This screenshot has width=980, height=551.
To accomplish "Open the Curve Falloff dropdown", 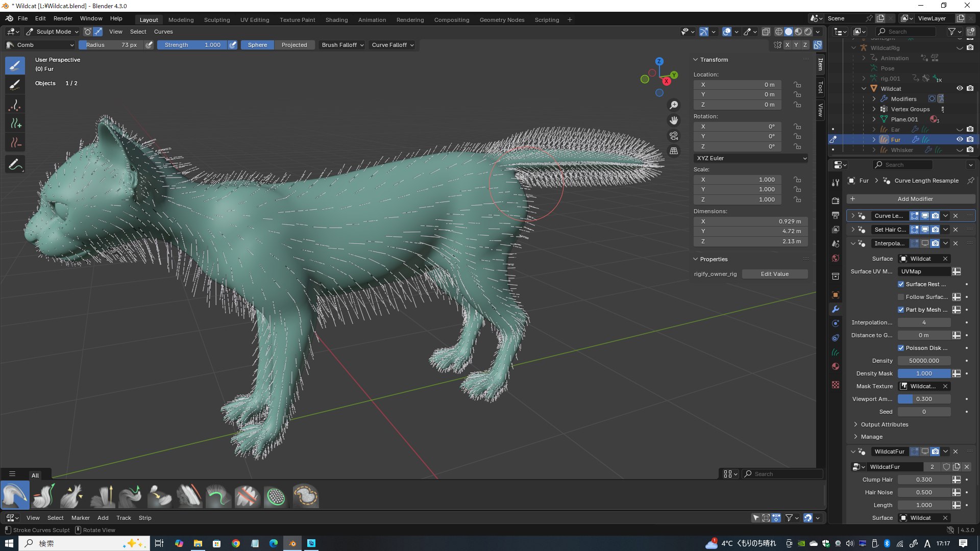I will (393, 45).
